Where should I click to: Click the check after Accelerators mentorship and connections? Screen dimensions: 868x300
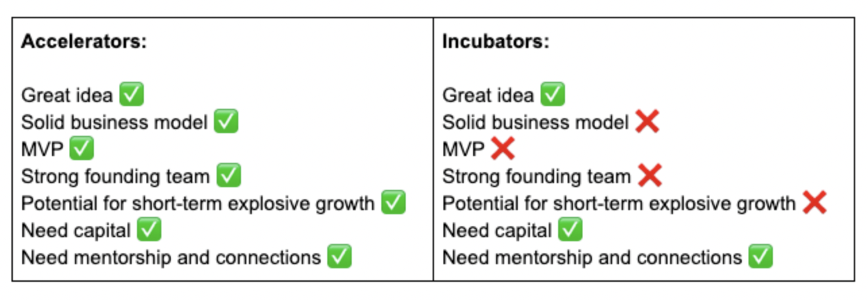click(340, 257)
